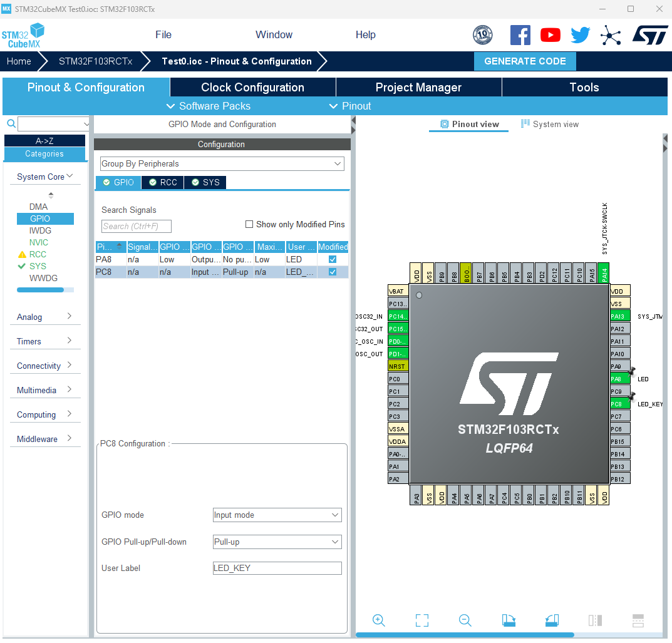The height and width of the screenshot is (643, 672).
Task: Click the horizontal layout icon in bottom toolbar
Action: point(638,620)
